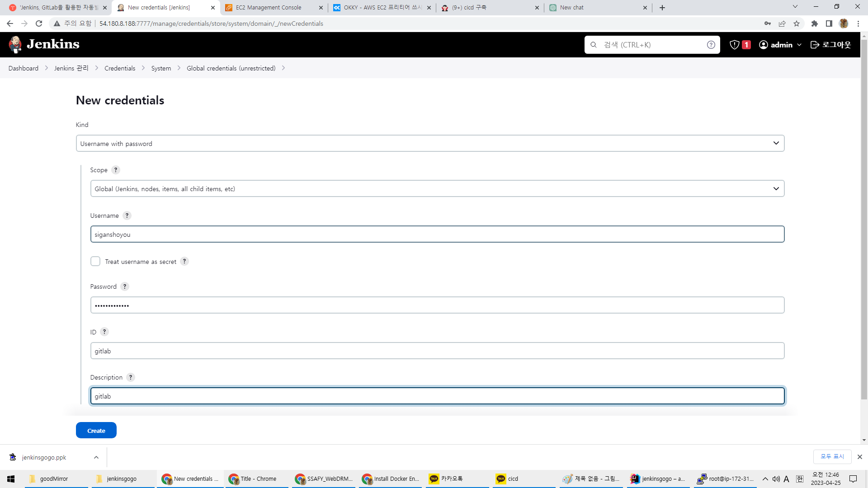
Task: Click the browser bookmark star icon
Action: (797, 23)
